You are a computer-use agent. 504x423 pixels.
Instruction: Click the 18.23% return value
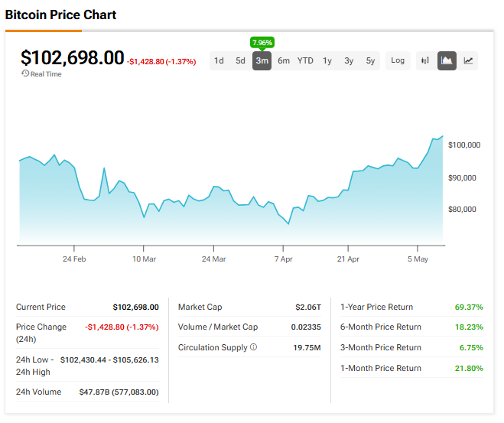[x=469, y=327]
